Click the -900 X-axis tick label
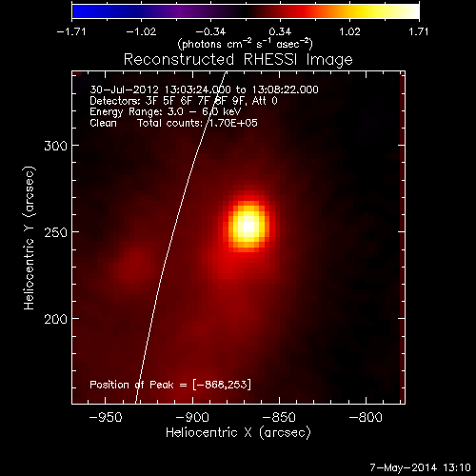This screenshot has width=476, height=476. click(192, 417)
